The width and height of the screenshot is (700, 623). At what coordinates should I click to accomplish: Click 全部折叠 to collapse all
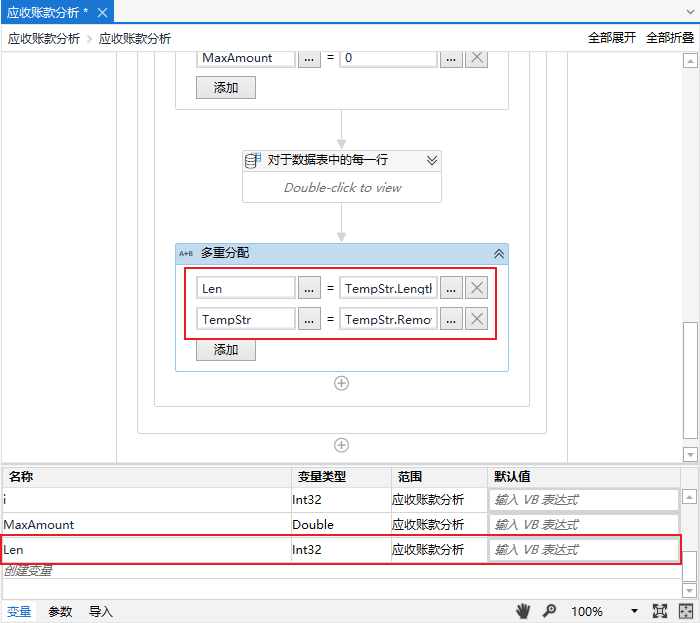point(670,38)
